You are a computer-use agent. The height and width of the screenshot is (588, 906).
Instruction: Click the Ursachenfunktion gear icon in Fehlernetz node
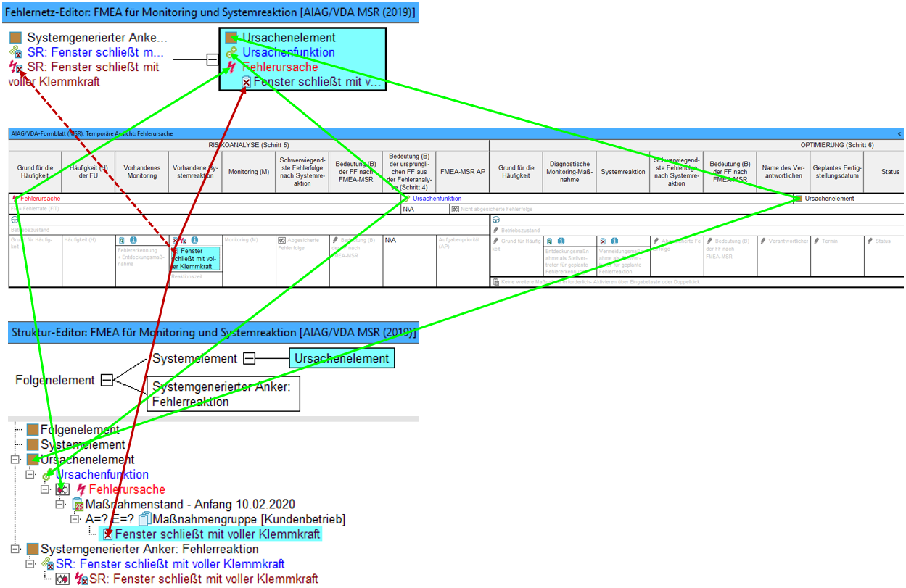pyautogui.click(x=231, y=53)
